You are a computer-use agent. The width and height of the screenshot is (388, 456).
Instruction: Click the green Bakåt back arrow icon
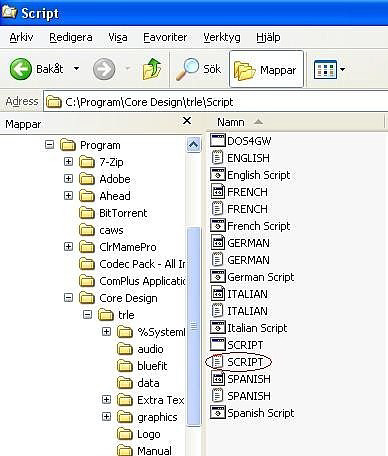tap(21, 69)
